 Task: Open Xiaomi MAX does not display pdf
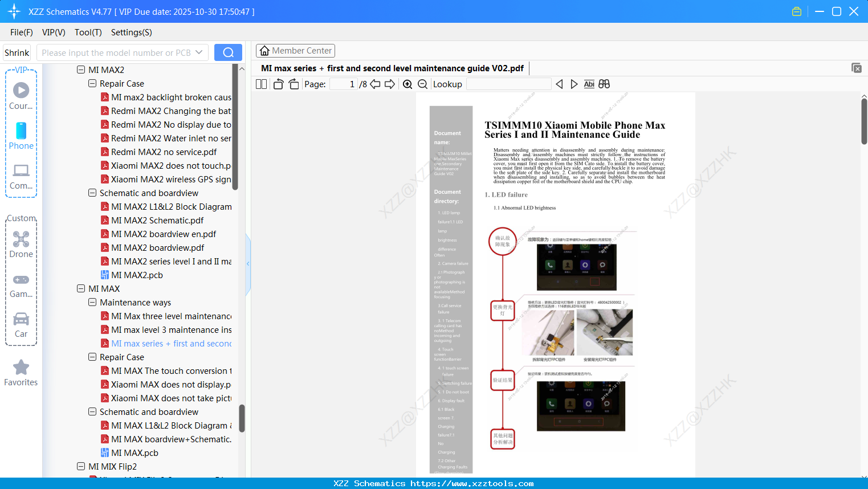coord(171,384)
